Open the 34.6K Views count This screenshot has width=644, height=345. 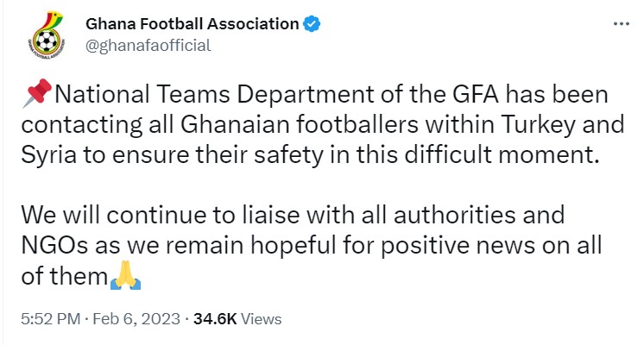[237, 319]
